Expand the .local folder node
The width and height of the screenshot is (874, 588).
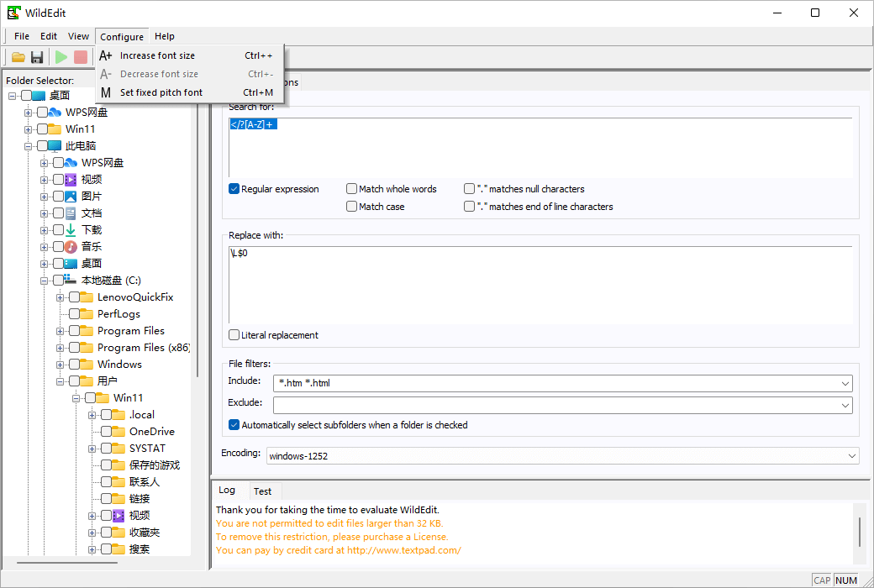[92, 415]
